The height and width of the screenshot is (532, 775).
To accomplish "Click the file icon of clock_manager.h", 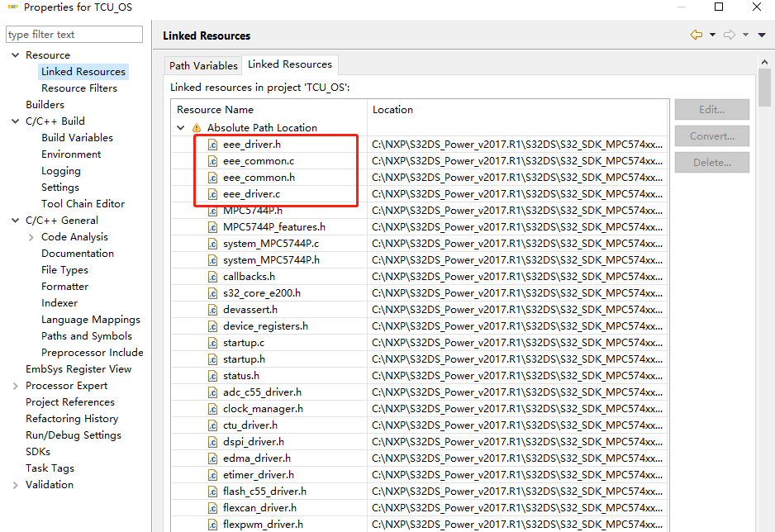I will [x=212, y=409].
